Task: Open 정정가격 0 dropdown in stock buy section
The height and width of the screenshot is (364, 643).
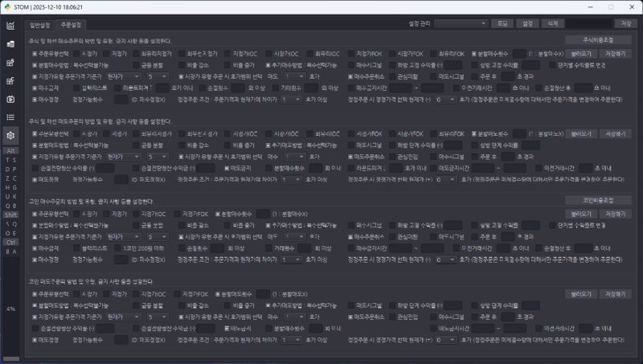Action: [x=445, y=100]
